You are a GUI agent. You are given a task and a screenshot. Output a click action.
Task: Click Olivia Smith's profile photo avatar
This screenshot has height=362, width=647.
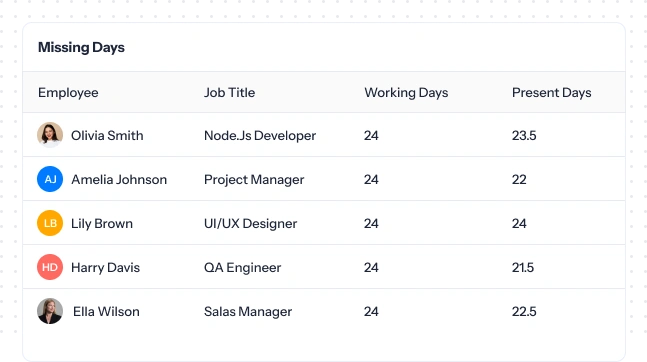(50, 135)
